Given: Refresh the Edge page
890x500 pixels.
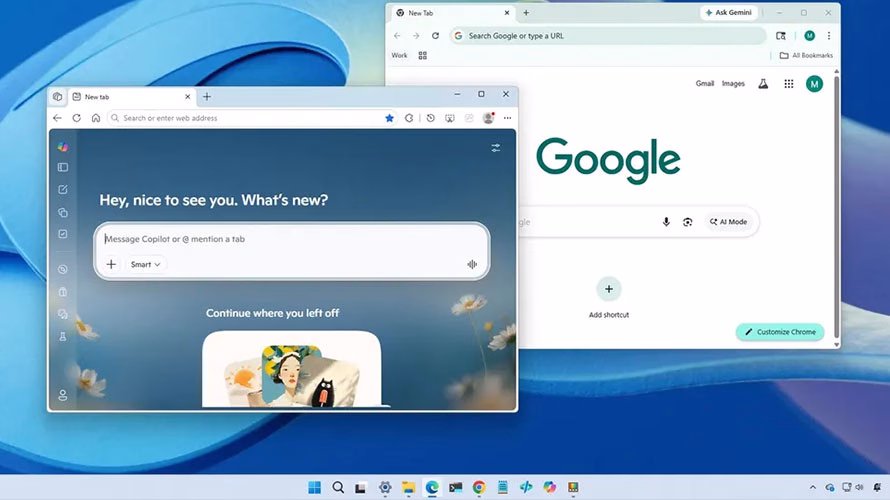Looking at the screenshot, I should [x=77, y=118].
